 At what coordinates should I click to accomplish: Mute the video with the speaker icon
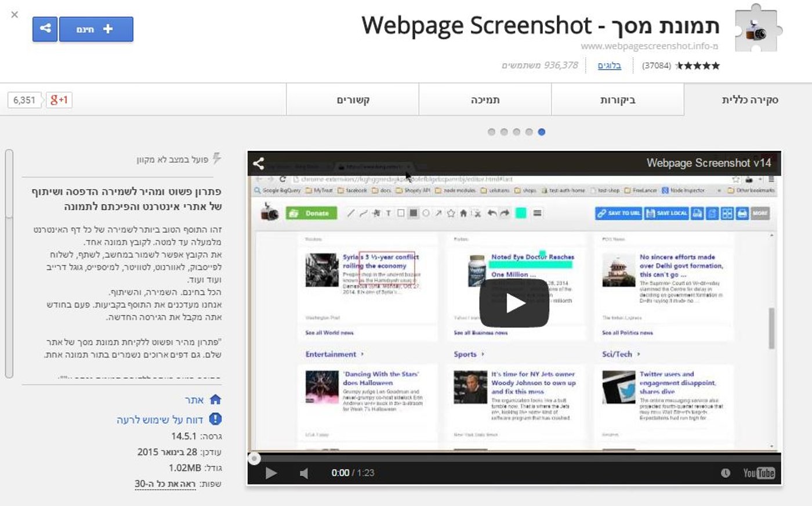304,473
